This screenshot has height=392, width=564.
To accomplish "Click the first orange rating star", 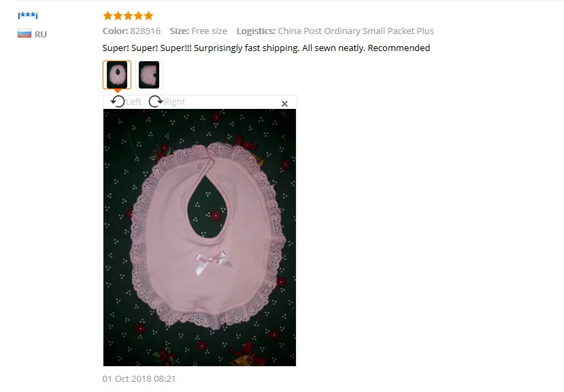I will 107,16.
